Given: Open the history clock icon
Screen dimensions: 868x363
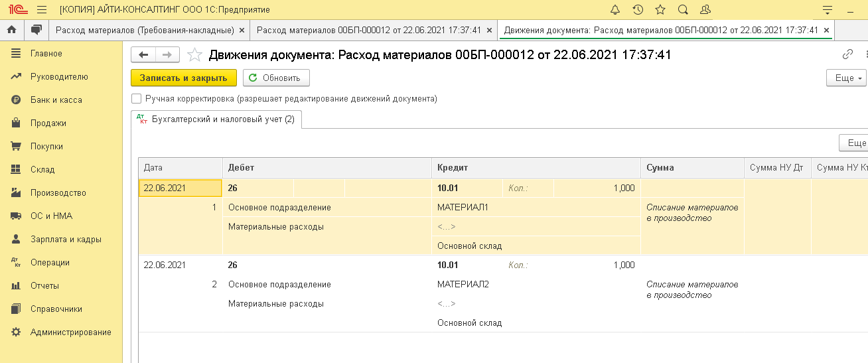Looking at the screenshot, I should [x=638, y=10].
